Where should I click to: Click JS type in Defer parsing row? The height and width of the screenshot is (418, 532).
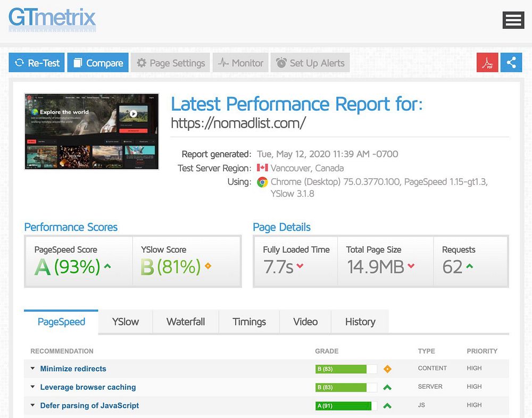(x=421, y=405)
